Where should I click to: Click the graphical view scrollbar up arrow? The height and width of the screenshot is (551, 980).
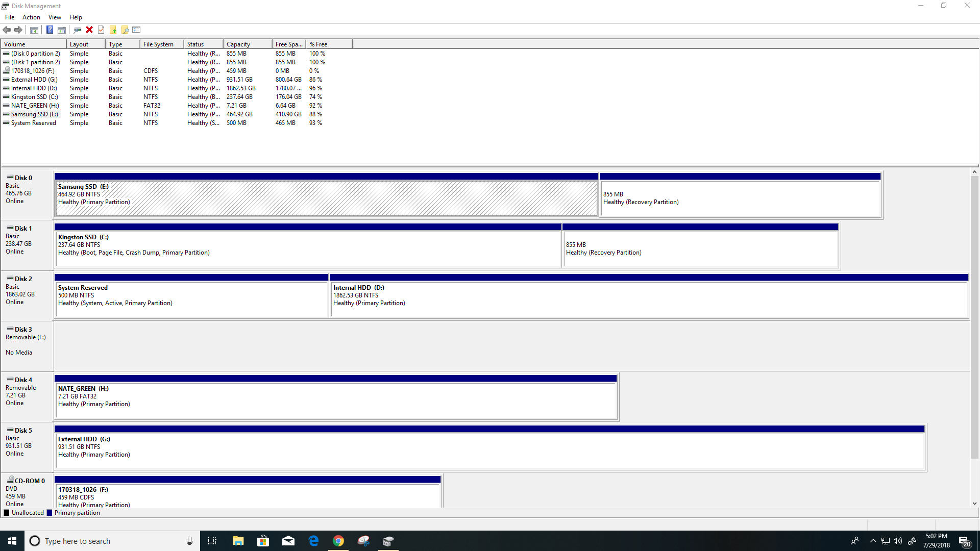pos(974,172)
